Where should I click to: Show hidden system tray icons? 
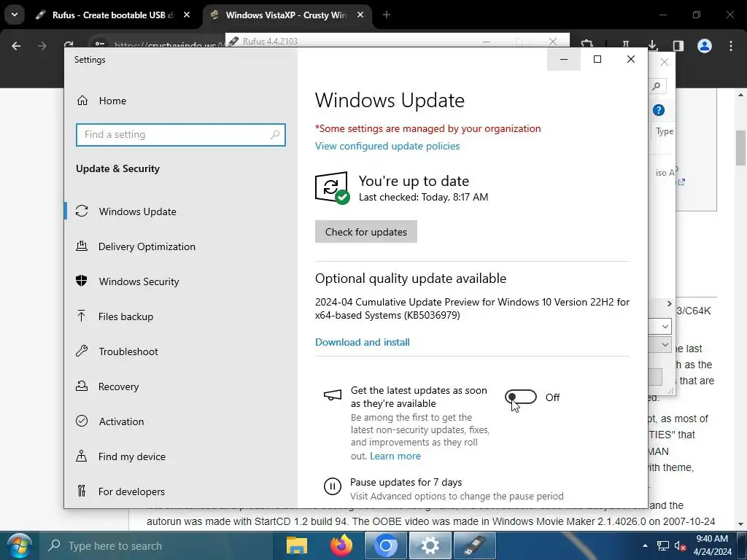click(x=645, y=545)
